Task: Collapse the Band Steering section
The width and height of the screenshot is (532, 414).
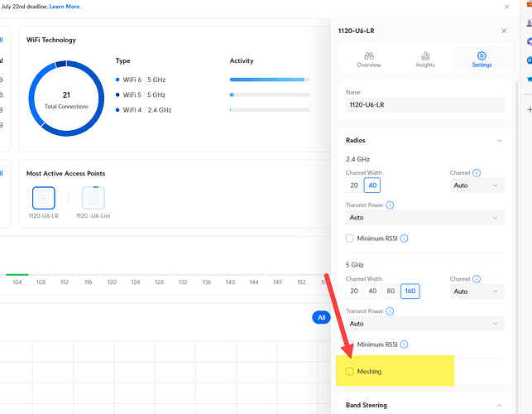Action: coord(499,406)
